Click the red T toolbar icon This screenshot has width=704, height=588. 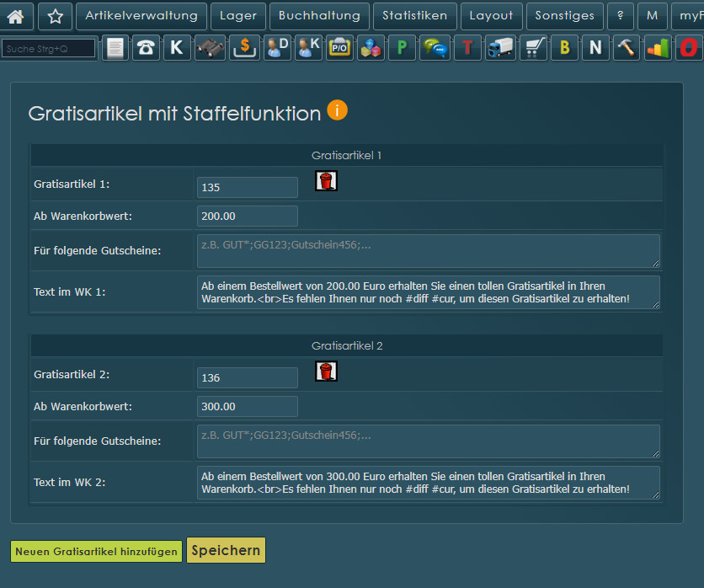[467, 48]
